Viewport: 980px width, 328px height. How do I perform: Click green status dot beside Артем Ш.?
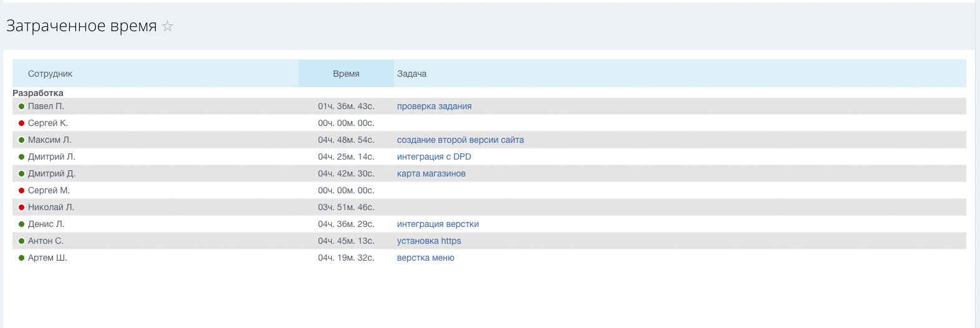click(x=21, y=258)
